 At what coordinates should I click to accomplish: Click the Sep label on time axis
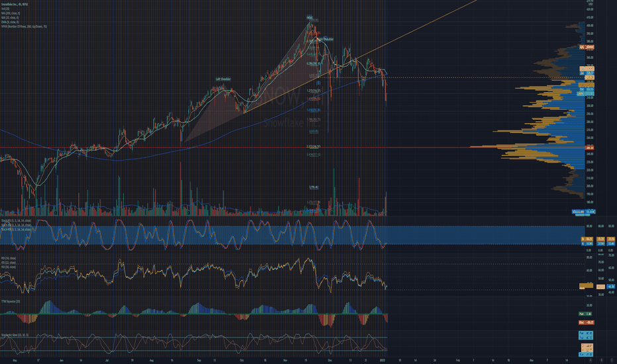(199, 360)
